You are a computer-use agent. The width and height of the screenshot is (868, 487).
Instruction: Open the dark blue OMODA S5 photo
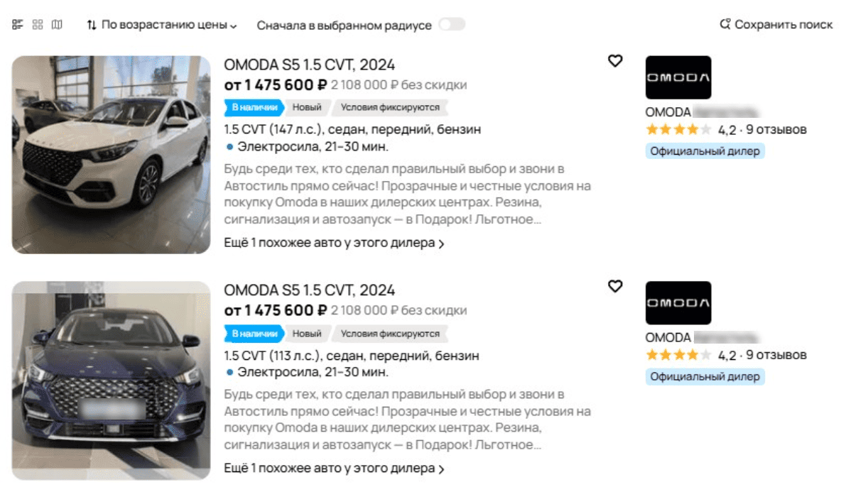click(112, 380)
